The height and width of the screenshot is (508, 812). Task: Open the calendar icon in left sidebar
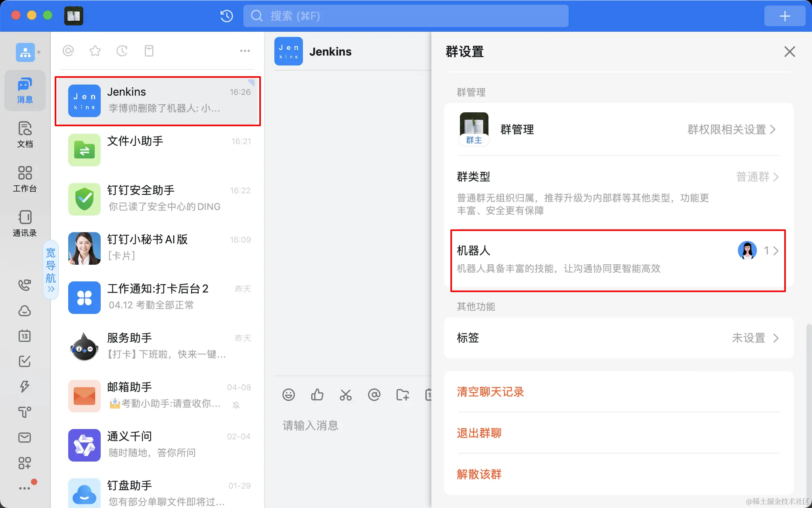pos(25,336)
